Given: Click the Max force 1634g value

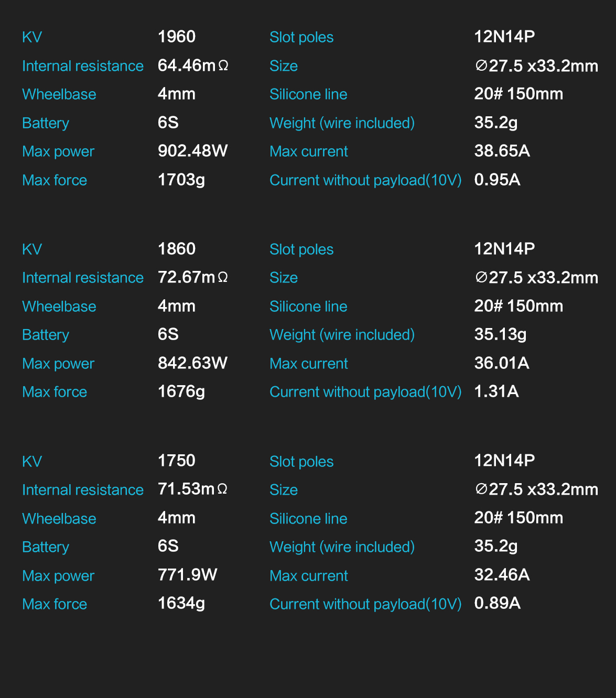Looking at the screenshot, I should (181, 603).
